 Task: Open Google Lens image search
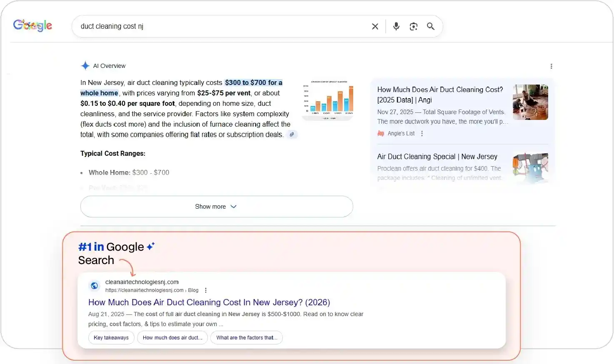[x=413, y=26]
